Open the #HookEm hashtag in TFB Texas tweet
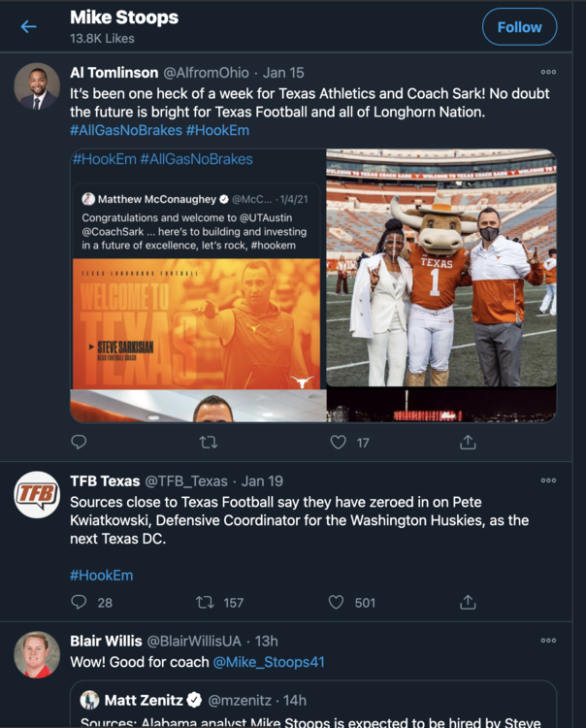The image size is (586, 728). [x=101, y=575]
